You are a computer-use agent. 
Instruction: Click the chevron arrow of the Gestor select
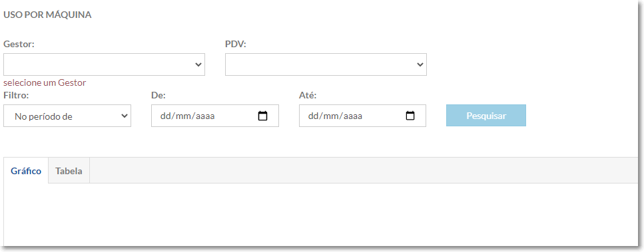pyautogui.click(x=198, y=64)
